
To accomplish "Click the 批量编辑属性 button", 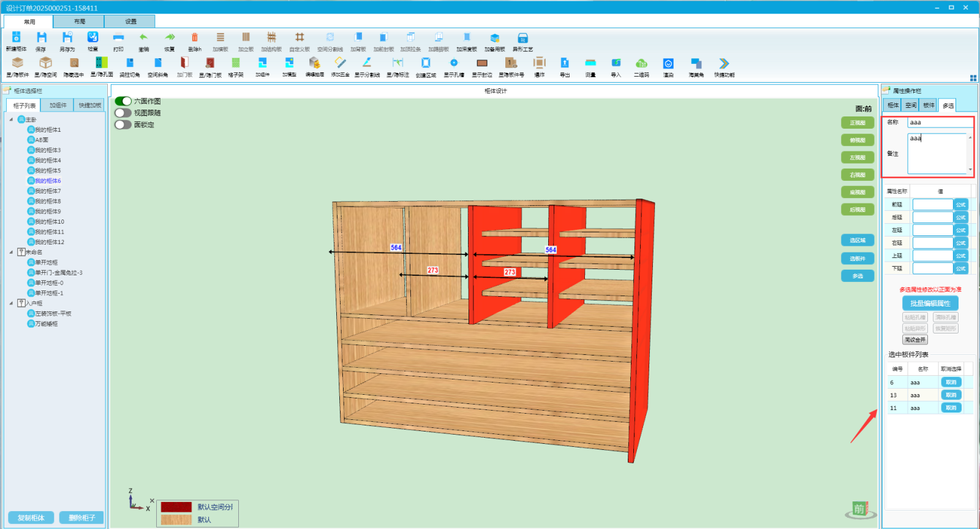I will pos(930,303).
